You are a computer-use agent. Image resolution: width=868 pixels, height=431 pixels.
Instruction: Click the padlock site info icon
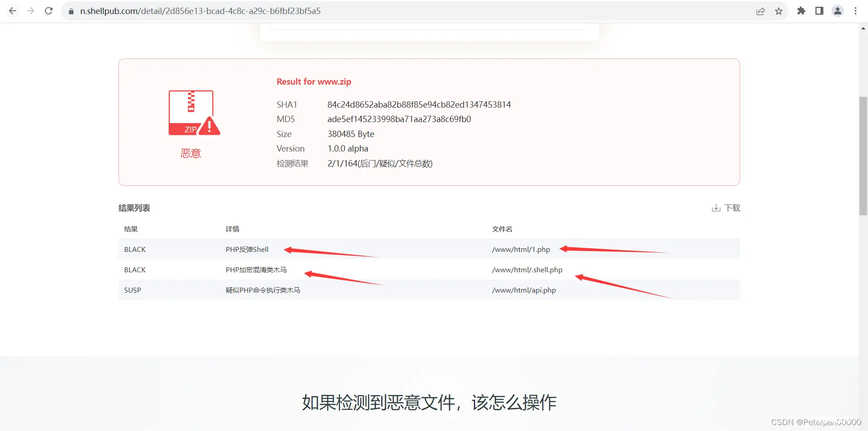(71, 11)
